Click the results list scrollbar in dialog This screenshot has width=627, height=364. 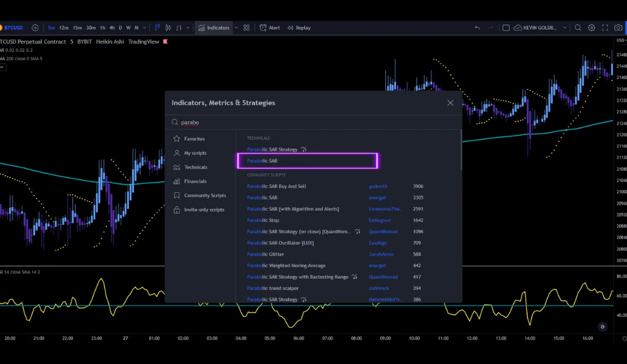461,150
